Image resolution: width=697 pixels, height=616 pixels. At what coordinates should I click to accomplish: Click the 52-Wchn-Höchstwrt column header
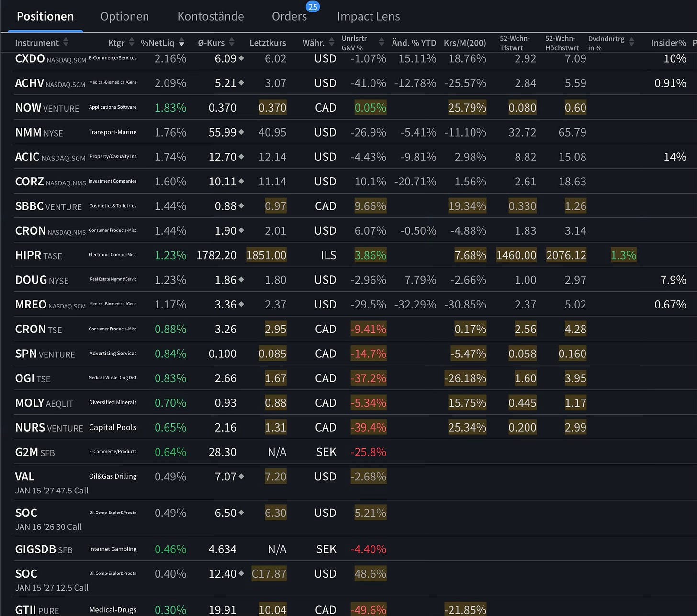562,43
